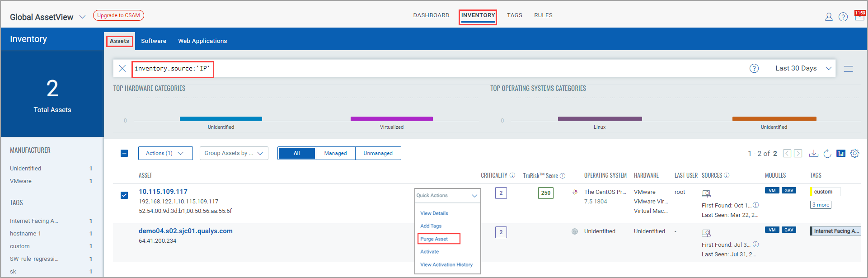Open the Last 30 Days dropdown
The width and height of the screenshot is (868, 278).
[x=799, y=68]
